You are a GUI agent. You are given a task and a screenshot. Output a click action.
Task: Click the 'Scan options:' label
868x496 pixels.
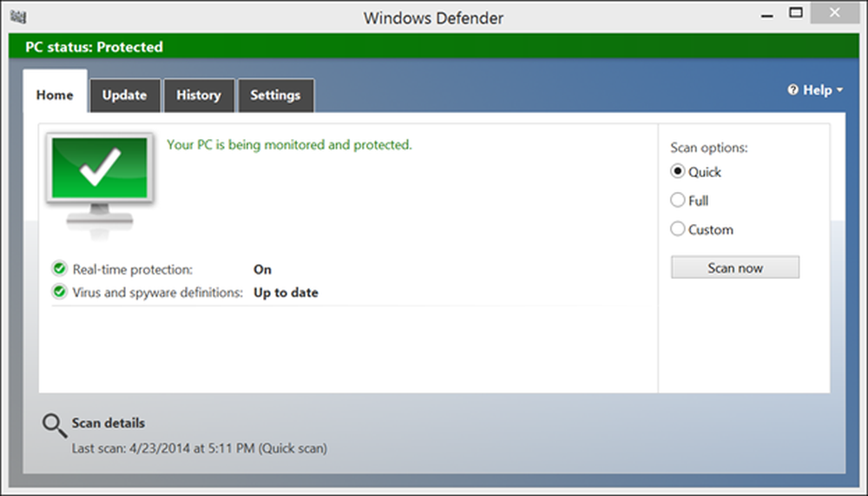coord(709,148)
